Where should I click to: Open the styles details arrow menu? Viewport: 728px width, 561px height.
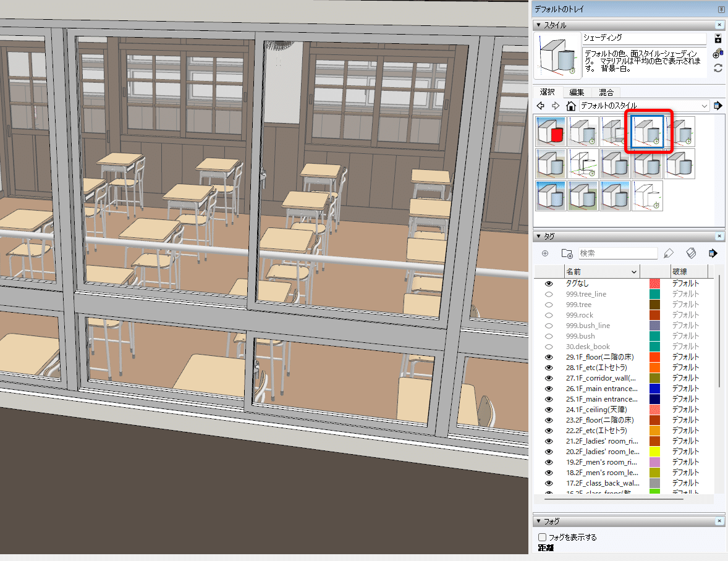(x=717, y=106)
